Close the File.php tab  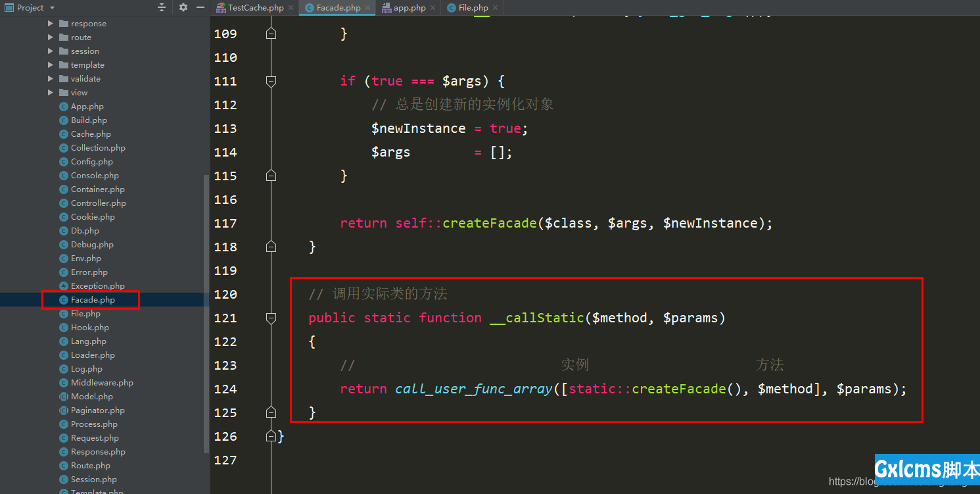click(x=496, y=9)
